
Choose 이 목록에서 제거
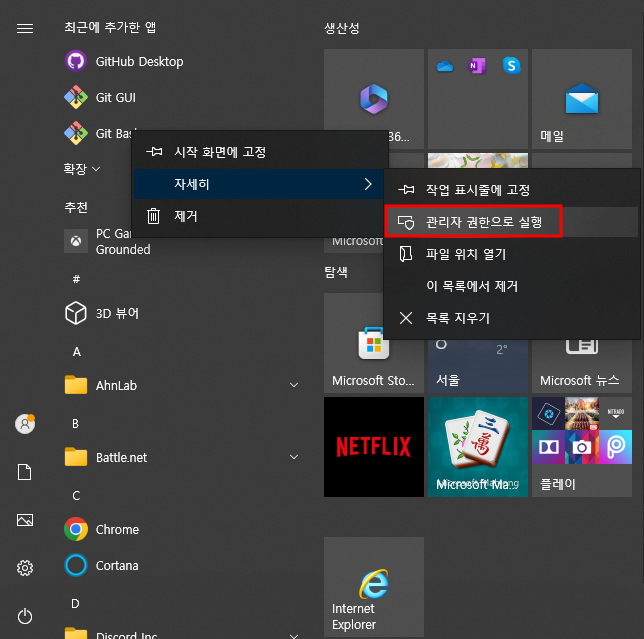point(512,286)
